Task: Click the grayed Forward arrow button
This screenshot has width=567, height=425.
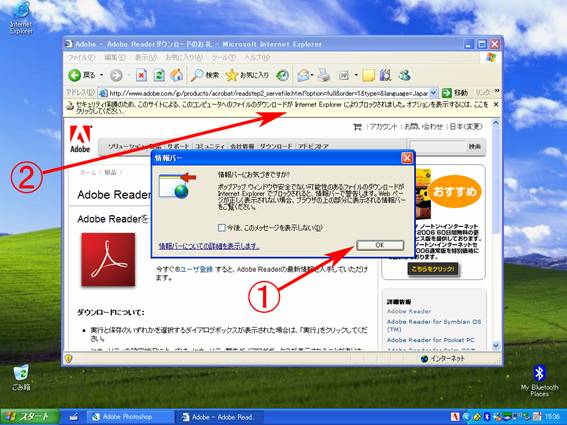Action: (116, 75)
